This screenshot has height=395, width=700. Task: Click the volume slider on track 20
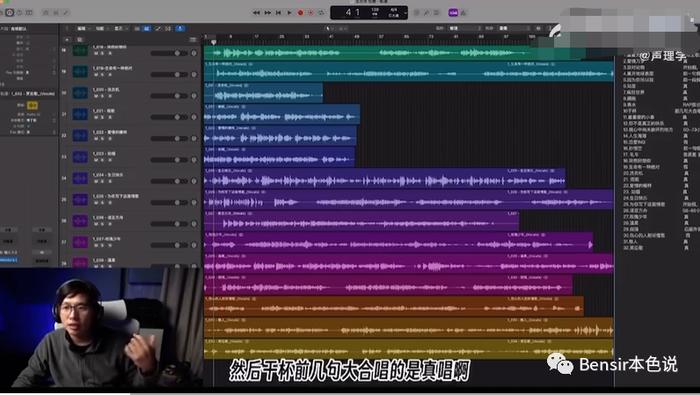pyautogui.click(x=169, y=96)
